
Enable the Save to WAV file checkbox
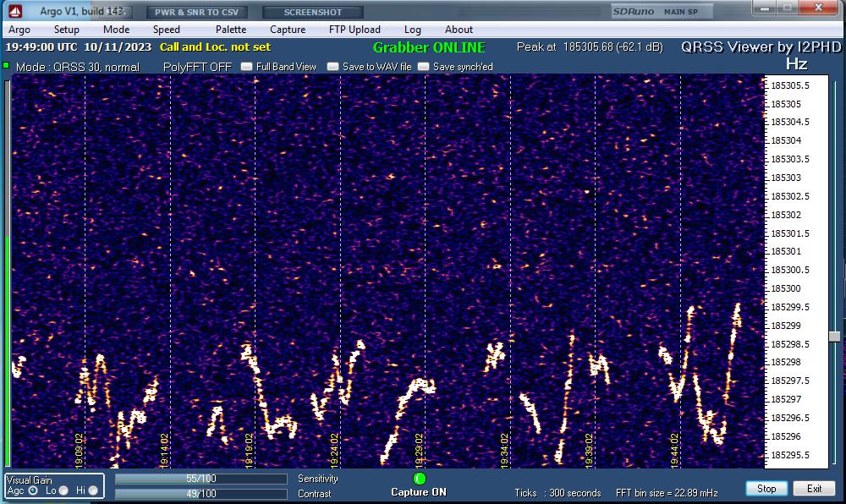pos(332,66)
